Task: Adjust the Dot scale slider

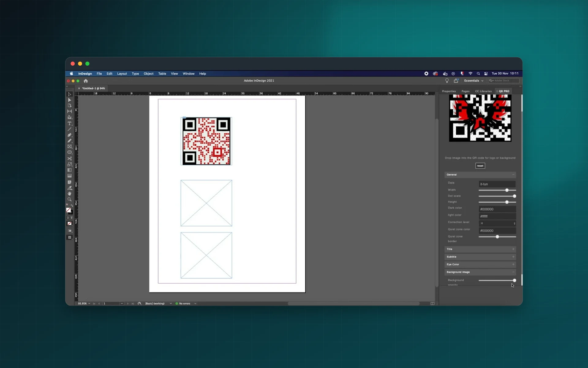Action: [x=497, y=196]
